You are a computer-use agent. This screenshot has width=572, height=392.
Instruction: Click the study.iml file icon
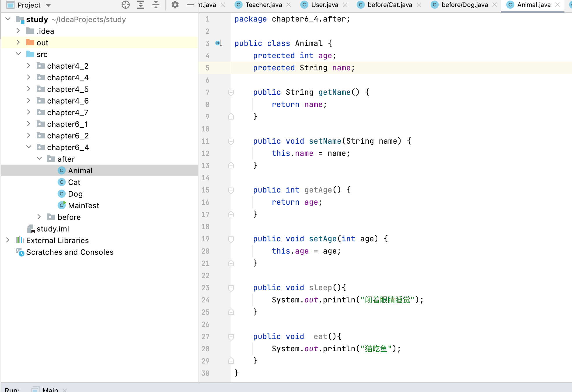[31, 229]
